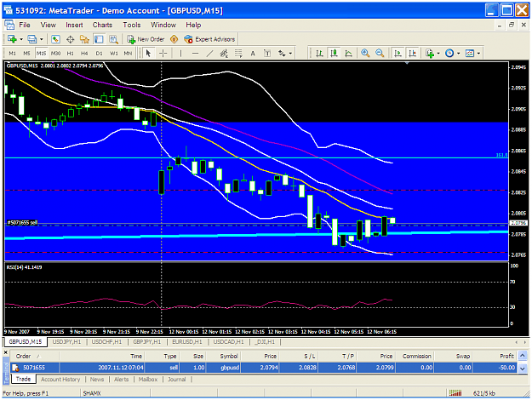The height and width of the screenshot is (400, 532).
Task: Switch to Line Chart display
Action: 348,54
